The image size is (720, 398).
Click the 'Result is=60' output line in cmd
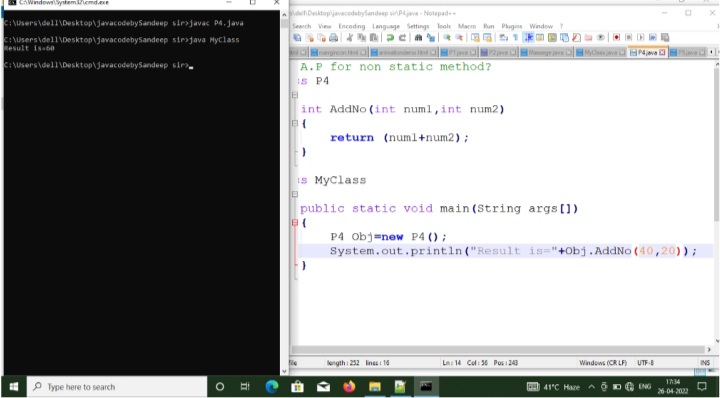click(x=29, y=48)
